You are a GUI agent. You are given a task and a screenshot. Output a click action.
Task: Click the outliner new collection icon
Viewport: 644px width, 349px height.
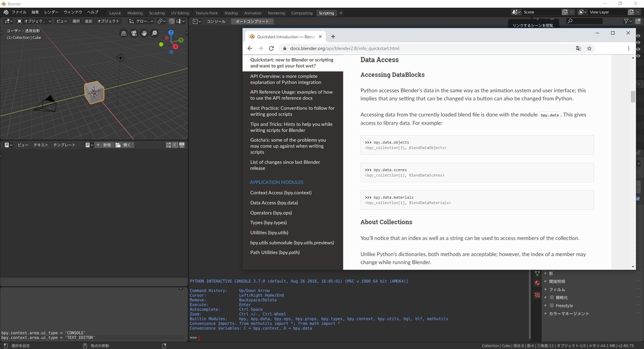639,21
